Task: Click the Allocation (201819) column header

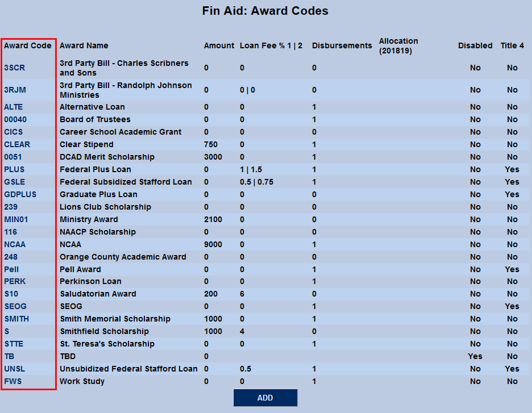Action: pos(398,46)
